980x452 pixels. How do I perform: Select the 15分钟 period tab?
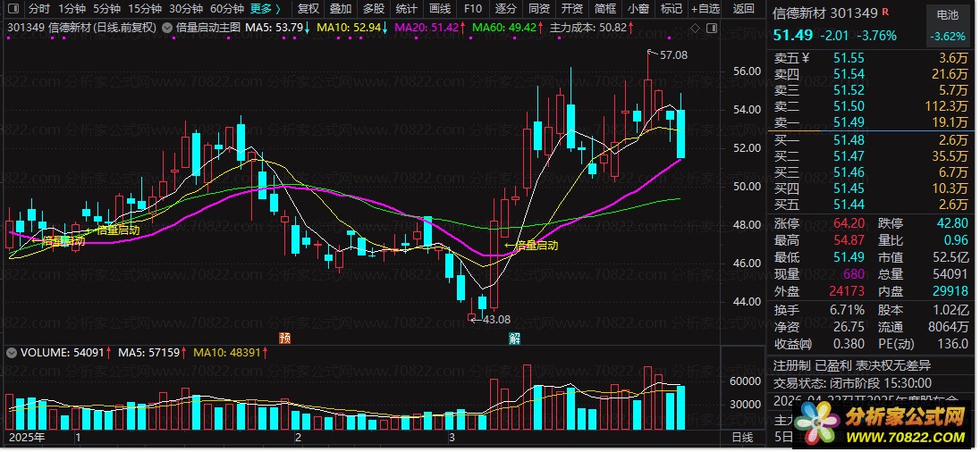(x=144, y=9)
